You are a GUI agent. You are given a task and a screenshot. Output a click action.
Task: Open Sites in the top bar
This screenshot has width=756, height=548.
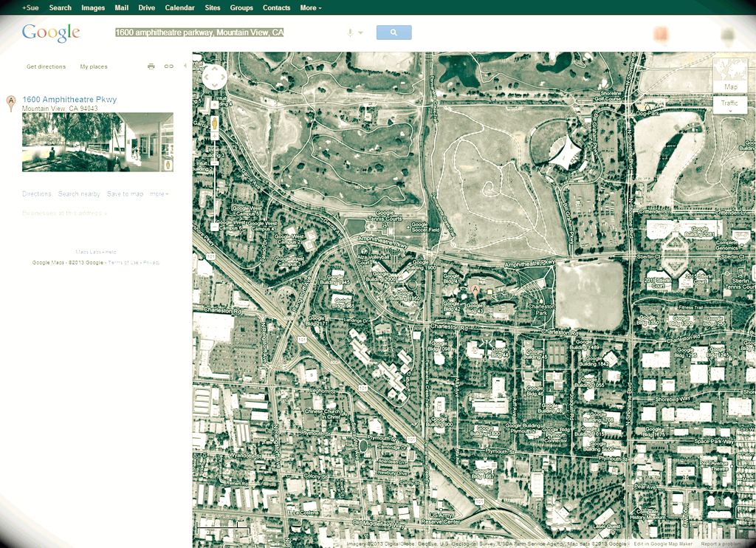click(x=212, y=7)
